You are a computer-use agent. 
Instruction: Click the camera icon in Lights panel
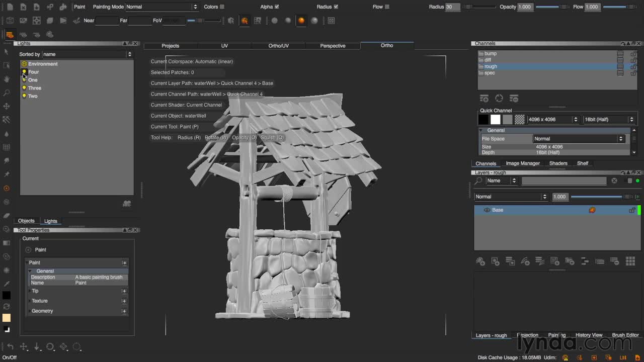pos(127,204)
